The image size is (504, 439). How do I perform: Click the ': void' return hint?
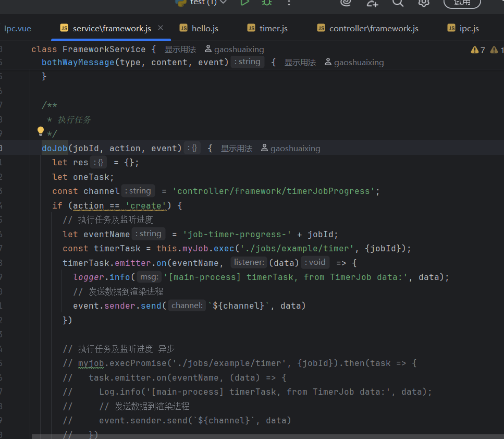click(315, 262)
